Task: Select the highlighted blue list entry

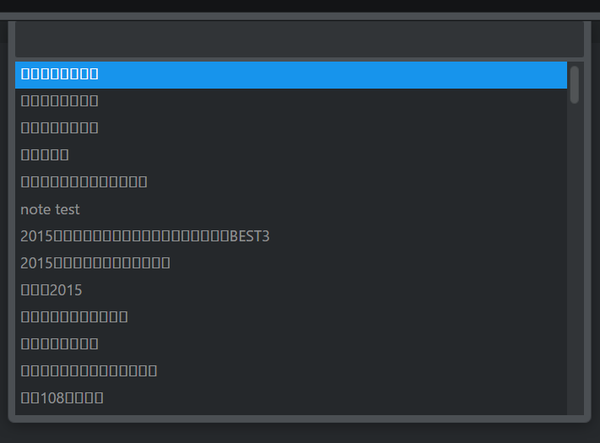Action: click(x=291, y=75)
